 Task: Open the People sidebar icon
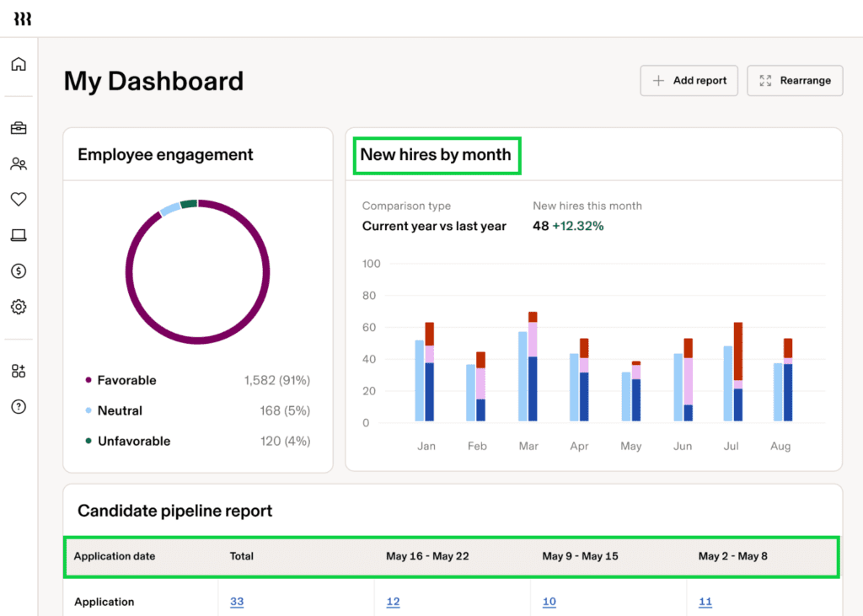19,164
